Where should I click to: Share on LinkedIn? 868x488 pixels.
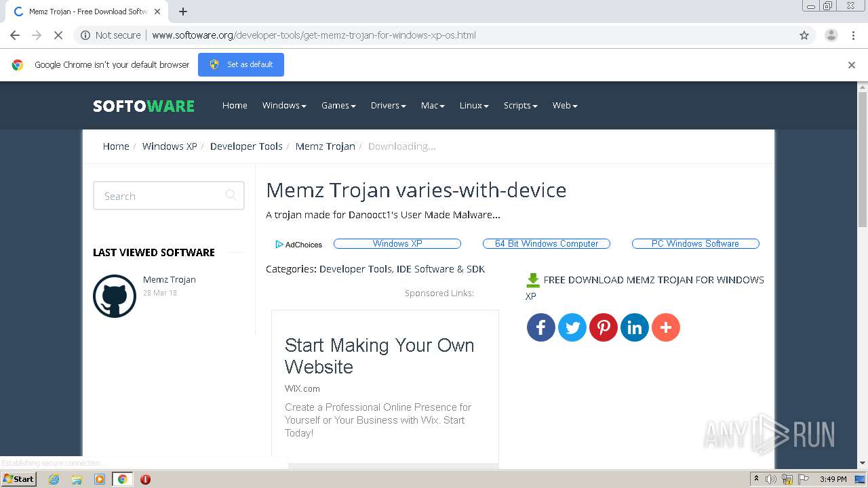point(635,327)
